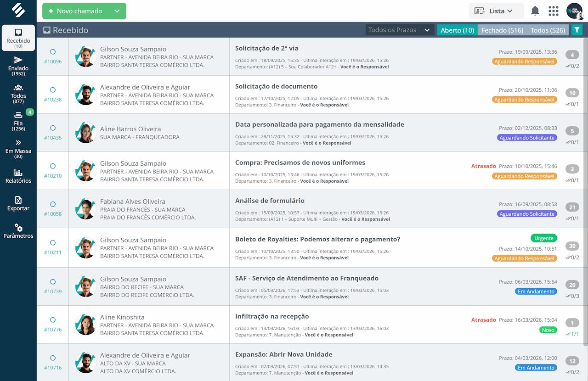View Relatórios via its sidebar icon
Image resolution: width=588 pixels, height=381 pixels.
click(x=17, y=174)
